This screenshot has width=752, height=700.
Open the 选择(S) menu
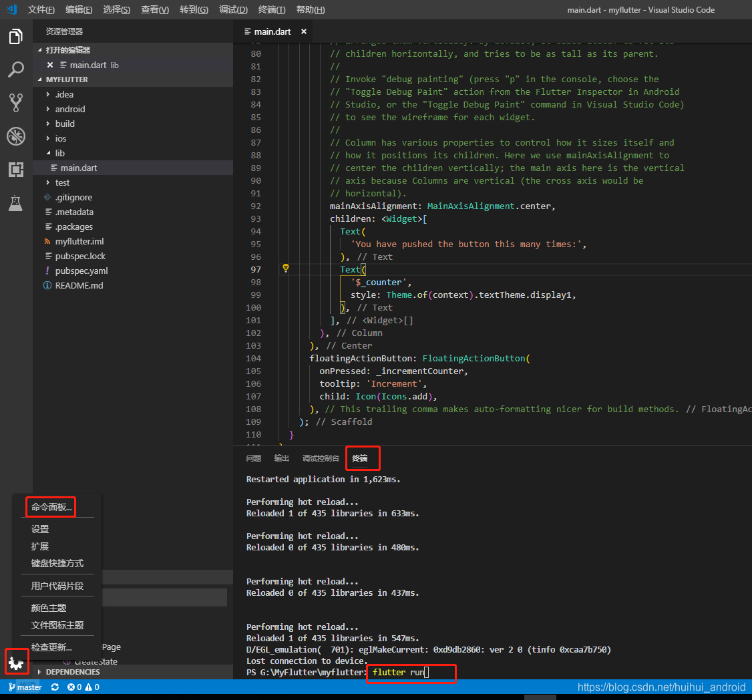pyautogui.click(x=117, y=9)
